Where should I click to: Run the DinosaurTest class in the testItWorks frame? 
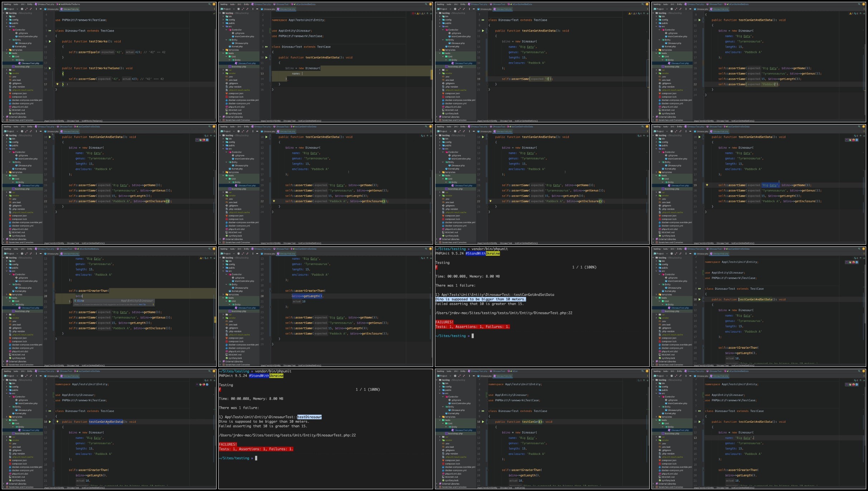click(50, 31)
